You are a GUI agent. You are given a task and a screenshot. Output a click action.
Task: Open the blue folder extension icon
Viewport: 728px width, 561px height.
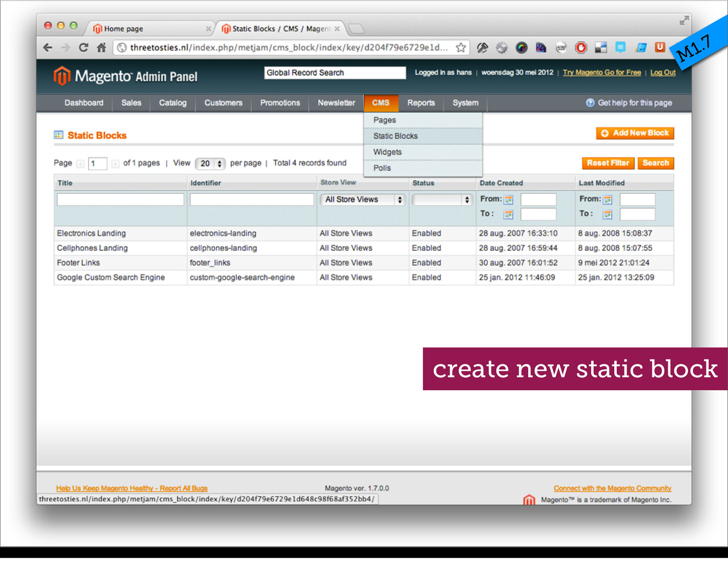pyautogui.click(x=641, y=47)
